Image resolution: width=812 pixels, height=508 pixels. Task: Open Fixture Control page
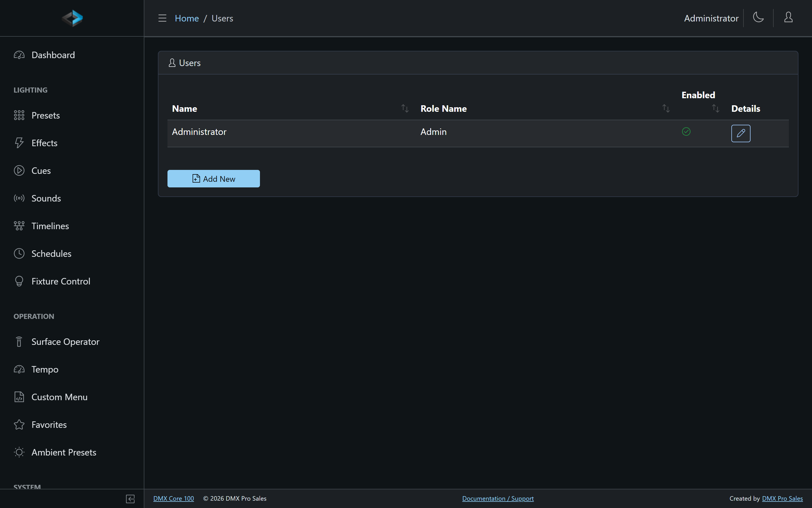pos(72,281)
